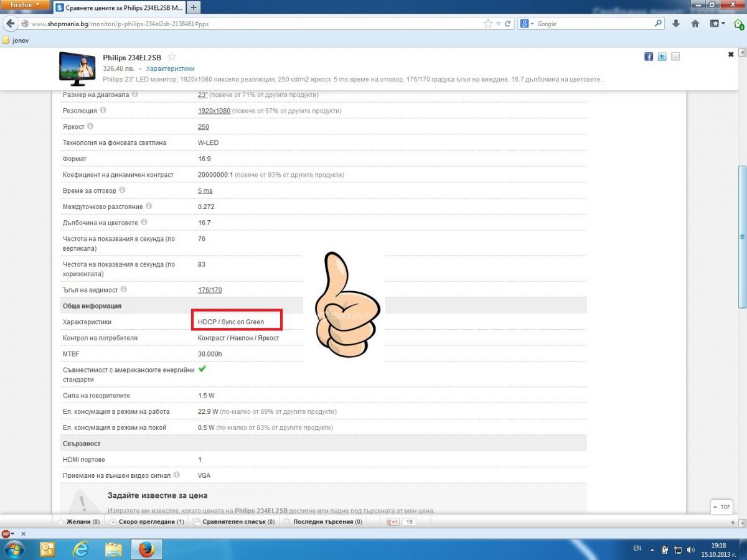This screenshot has width=747, height=560.
Task: Open Adblock Plus dropdown arrow
Action: 12,534
